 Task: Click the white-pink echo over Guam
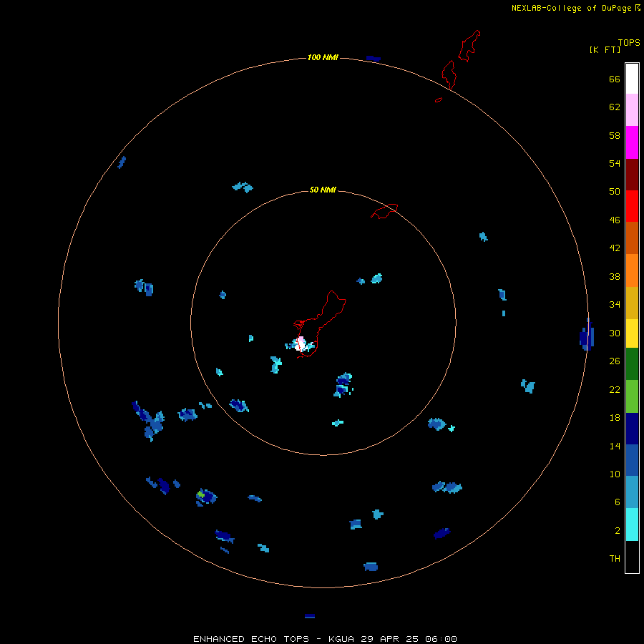pyautogui.click(x=301, y=343)
